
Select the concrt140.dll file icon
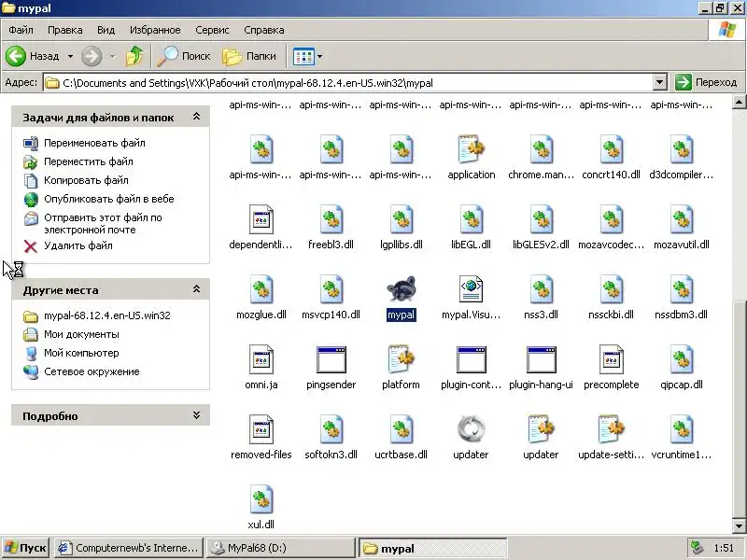point(612,149)
